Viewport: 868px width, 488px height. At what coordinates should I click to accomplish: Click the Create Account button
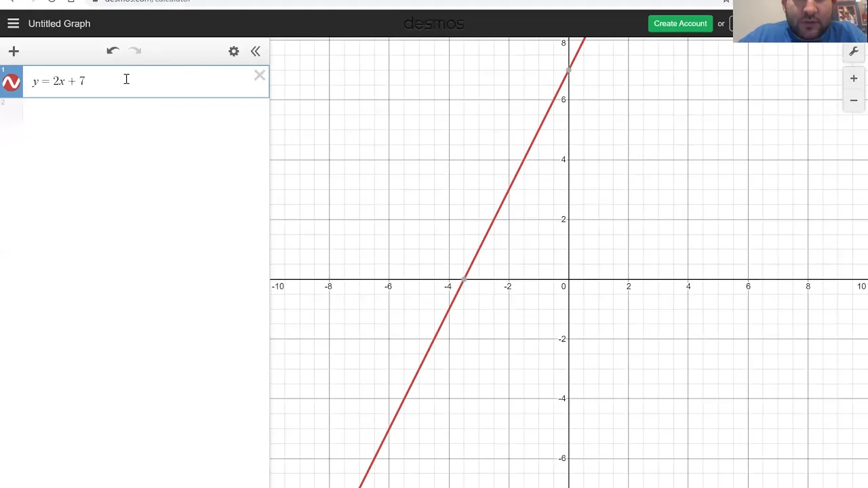680,24
